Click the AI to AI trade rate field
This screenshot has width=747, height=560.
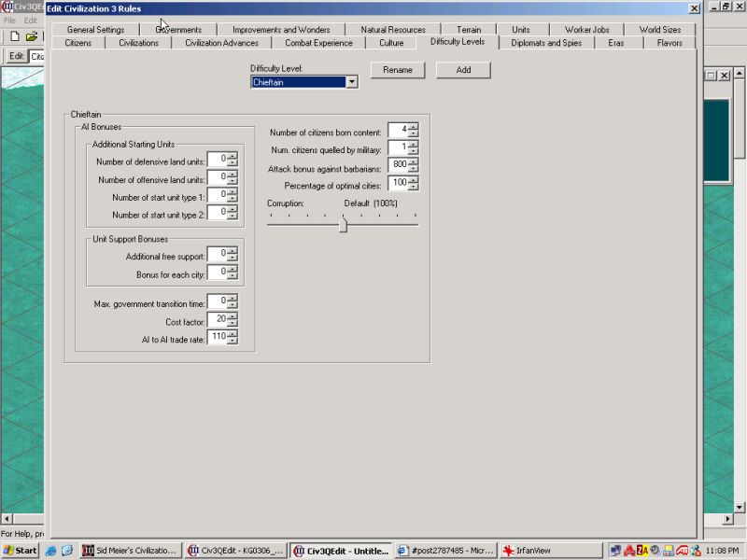[217, 337]
